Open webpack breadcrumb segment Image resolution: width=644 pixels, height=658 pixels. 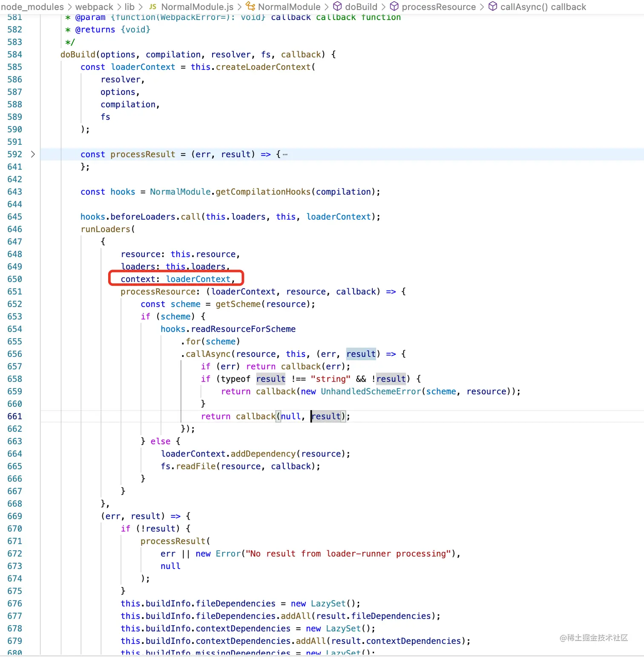pyautogui.click(x=94, y=7)
